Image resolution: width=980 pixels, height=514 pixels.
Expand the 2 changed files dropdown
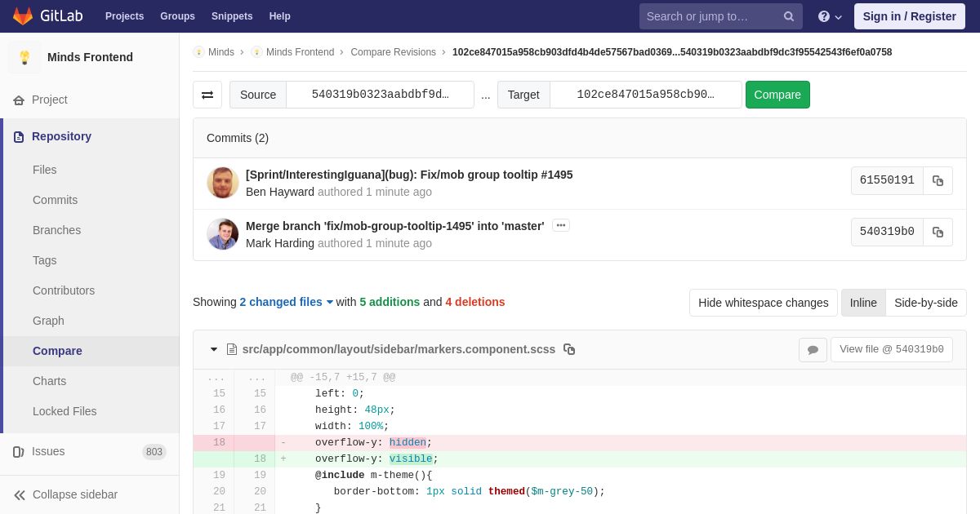(x=286, y=302)
